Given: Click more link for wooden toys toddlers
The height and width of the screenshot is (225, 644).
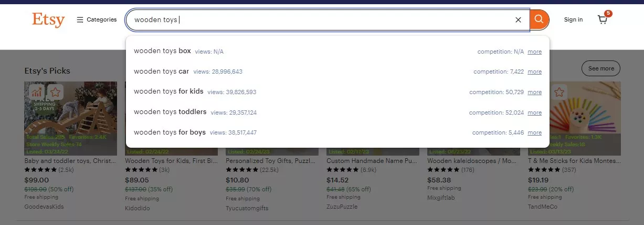Looking at the screenshot, I should pos(534,112).
